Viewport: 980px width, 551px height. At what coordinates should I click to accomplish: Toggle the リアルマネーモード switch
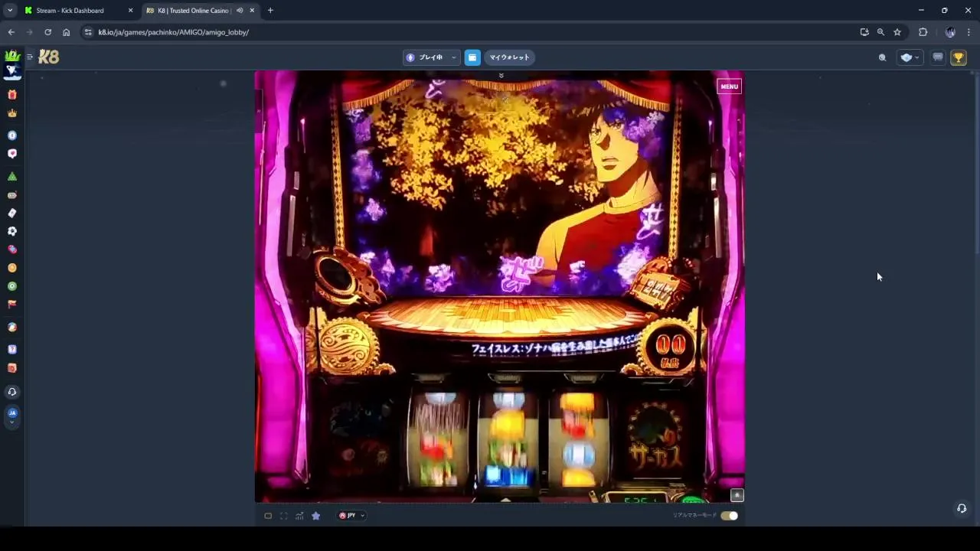tap(729, 516)
